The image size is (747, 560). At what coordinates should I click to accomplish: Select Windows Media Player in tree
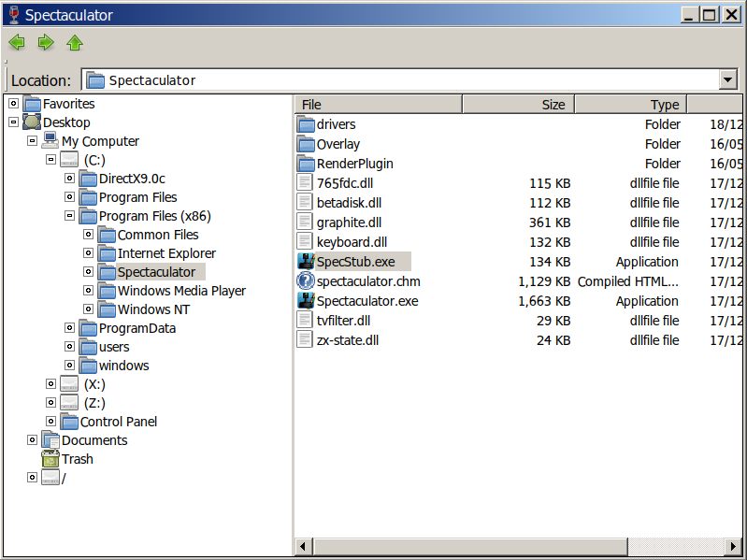(x=181, y=291)
